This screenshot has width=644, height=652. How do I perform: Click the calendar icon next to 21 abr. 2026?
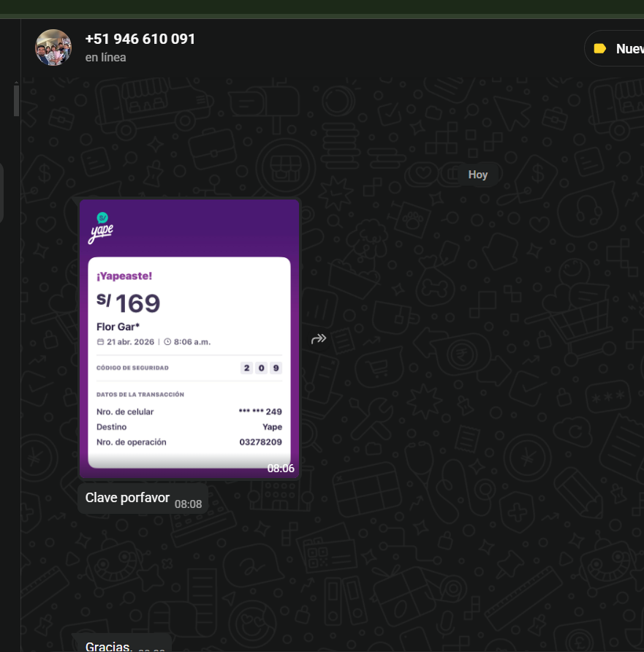[100, 342]
